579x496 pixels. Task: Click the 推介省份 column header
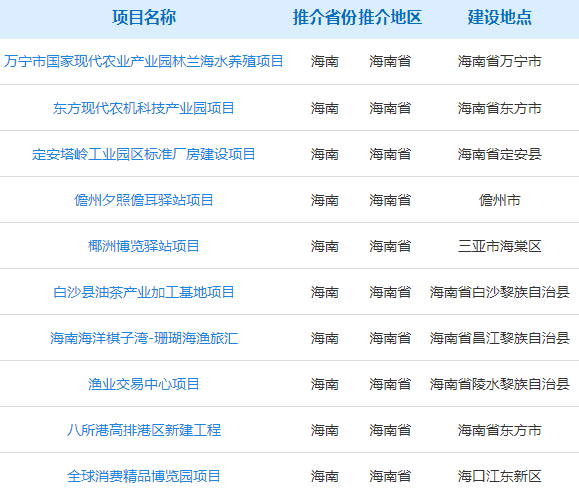click(x=325, y=17)
